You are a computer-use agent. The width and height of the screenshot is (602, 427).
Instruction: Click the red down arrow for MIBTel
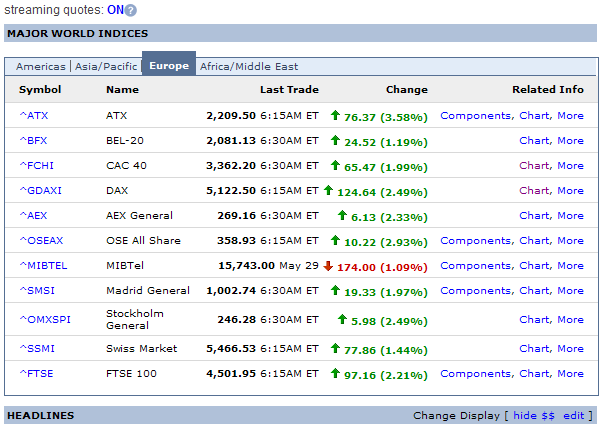pyautogui.click(x=328, y=266)
